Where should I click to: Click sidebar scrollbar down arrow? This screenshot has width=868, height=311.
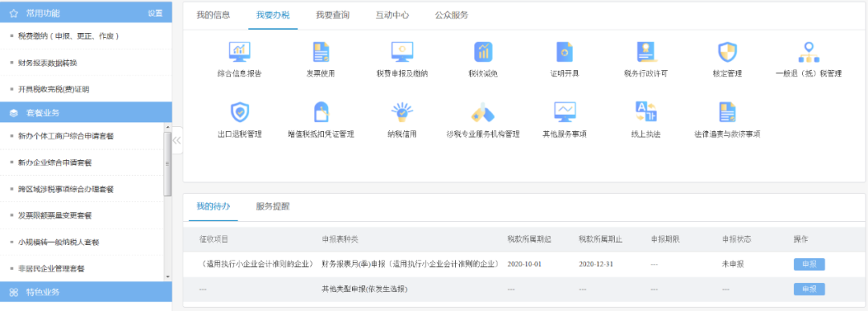(168, 276)
